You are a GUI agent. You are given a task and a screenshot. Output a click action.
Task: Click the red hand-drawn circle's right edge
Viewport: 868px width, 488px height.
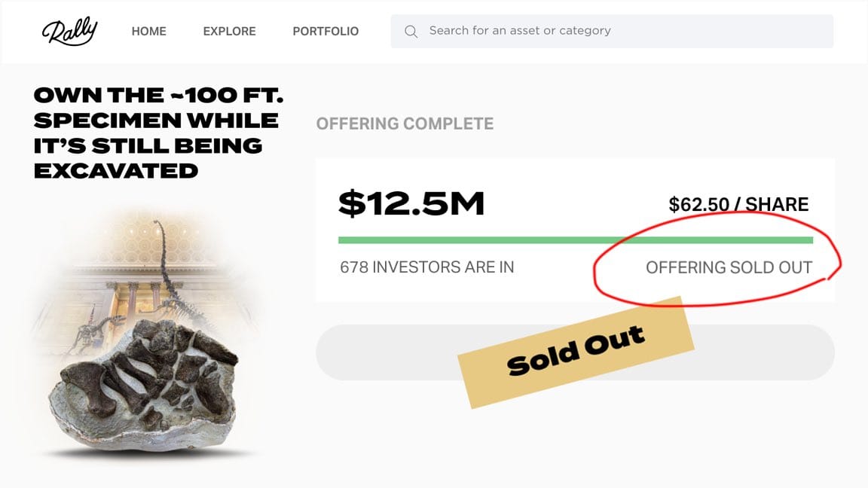pyautogui.click(x=838, y=260)
